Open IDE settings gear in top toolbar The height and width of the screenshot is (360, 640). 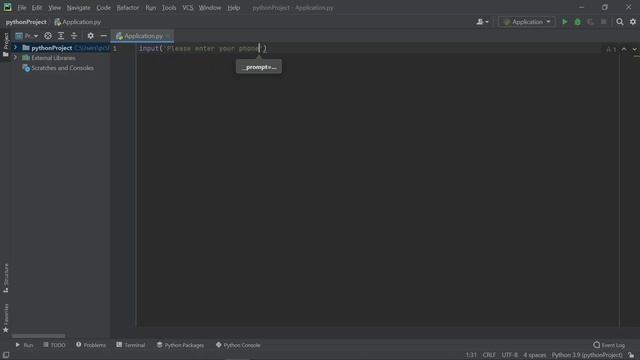click(633, 22)
